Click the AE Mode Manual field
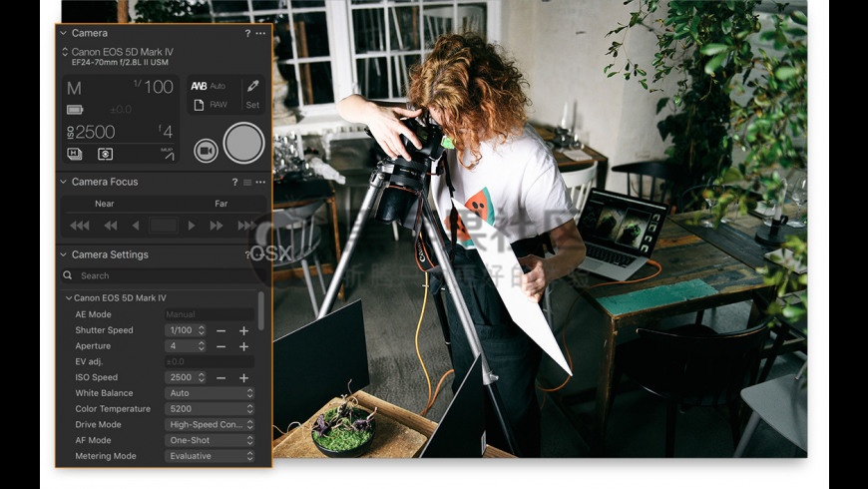Image resolution: width=868 pixels, height=489 pixels. (210, 314)
